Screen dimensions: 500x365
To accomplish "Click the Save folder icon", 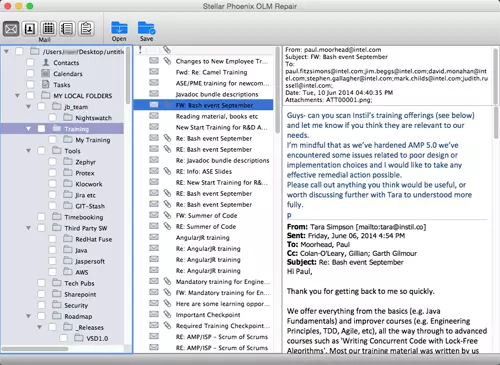I will 146,28.
